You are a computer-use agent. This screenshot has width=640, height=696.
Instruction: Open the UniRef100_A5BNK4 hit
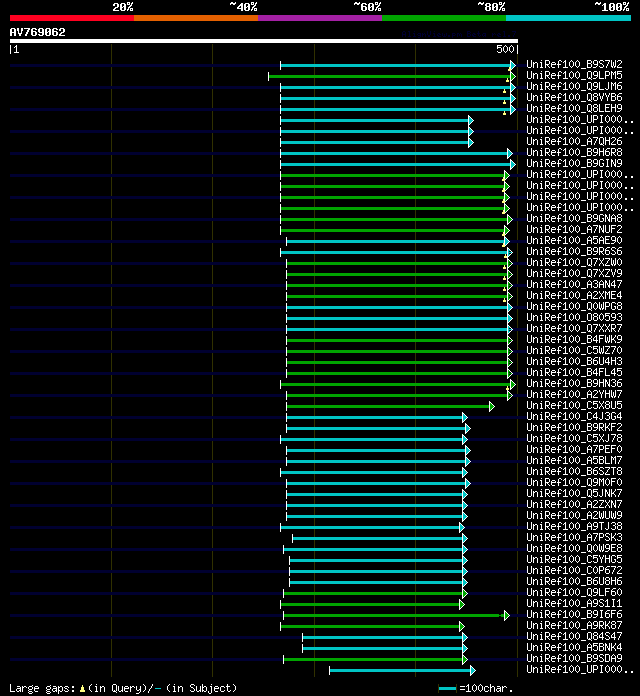click(x=574, y=648)
